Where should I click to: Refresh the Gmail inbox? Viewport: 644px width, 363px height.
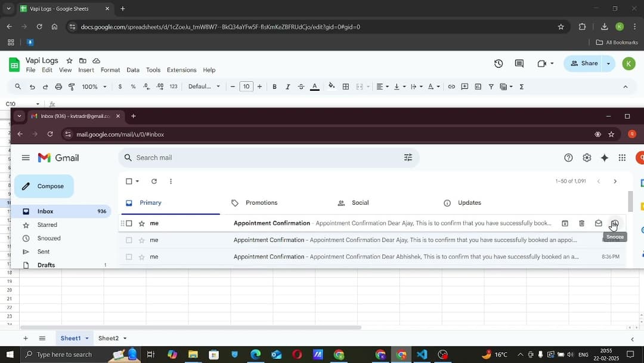point(154,181)
